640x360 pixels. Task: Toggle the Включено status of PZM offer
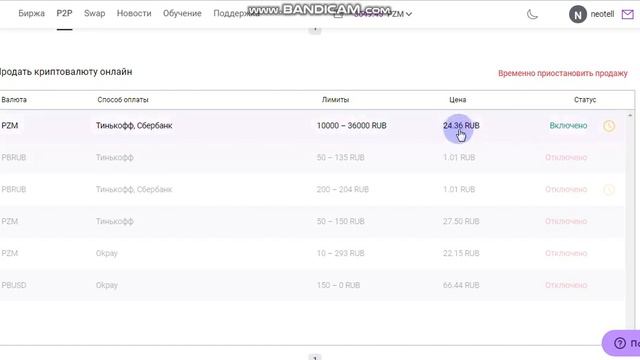568,126
